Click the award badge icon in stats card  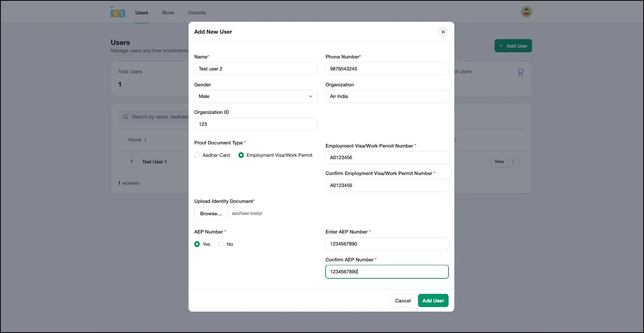coord(521,72)
